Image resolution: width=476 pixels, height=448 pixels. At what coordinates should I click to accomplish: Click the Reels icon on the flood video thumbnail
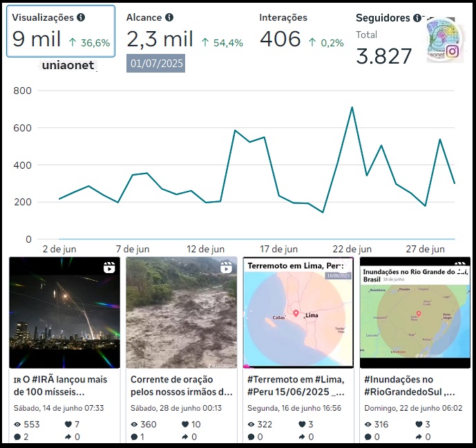coord(226,268)
